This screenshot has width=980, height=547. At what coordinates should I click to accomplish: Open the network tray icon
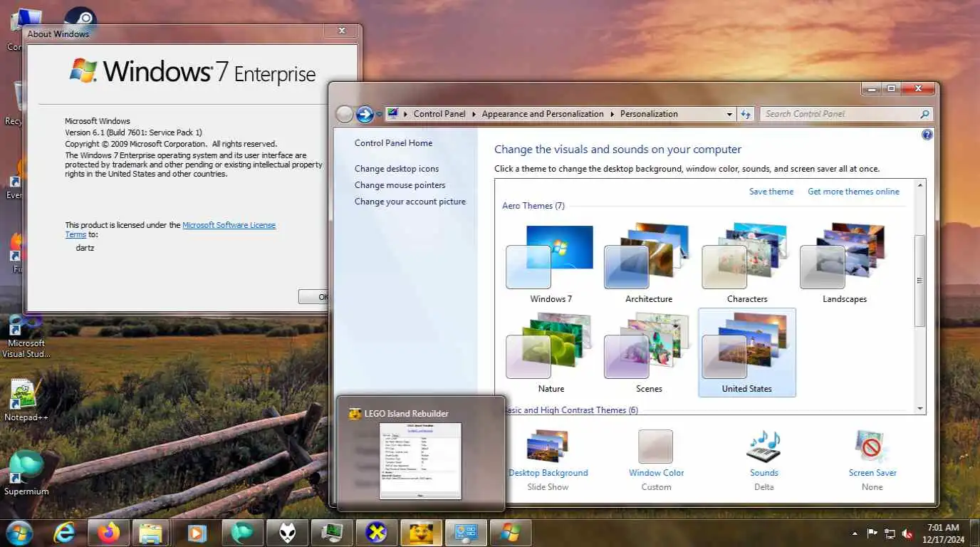pyautogui.click(x=890, y=533)
